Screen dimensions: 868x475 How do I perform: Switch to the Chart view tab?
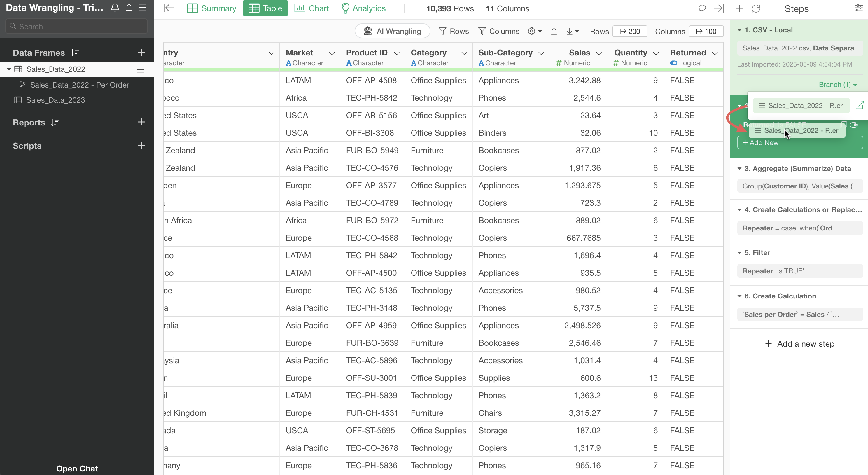[x=311, y=8]
